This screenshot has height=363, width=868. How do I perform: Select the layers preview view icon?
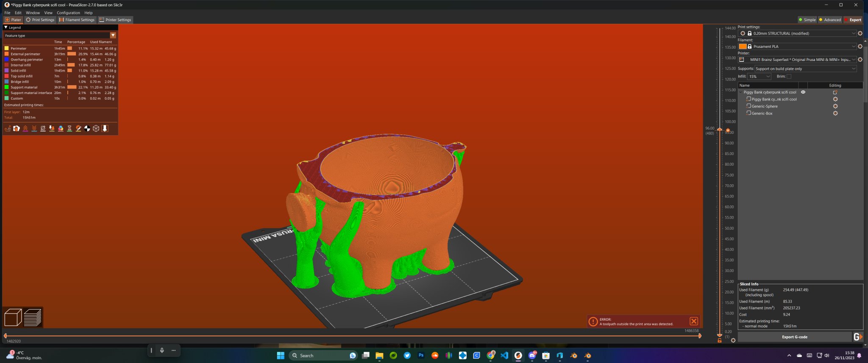(x=33, y=317)
